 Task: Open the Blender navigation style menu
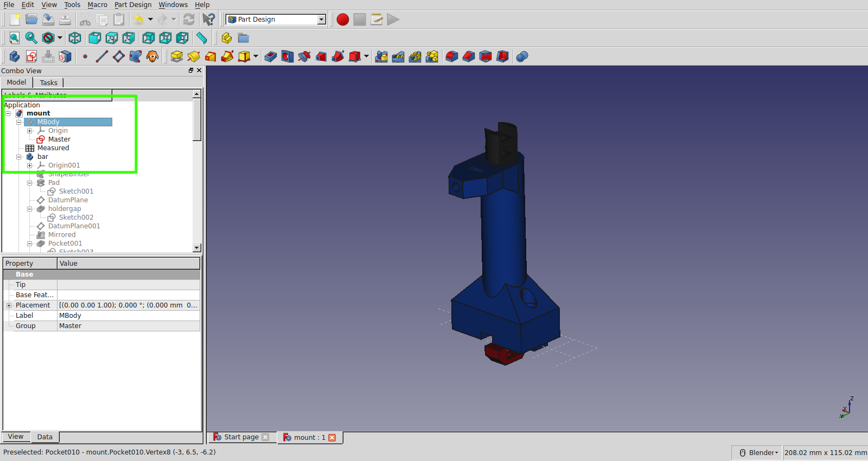759,453
